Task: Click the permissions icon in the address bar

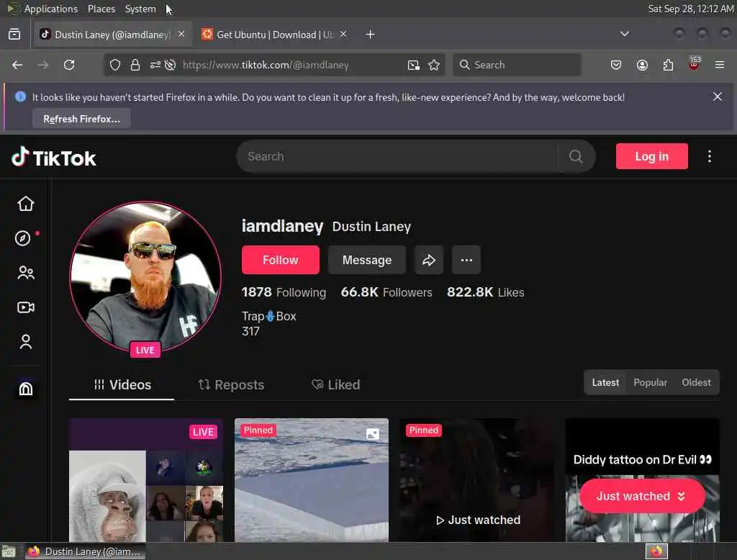Action: click(155, 65)
